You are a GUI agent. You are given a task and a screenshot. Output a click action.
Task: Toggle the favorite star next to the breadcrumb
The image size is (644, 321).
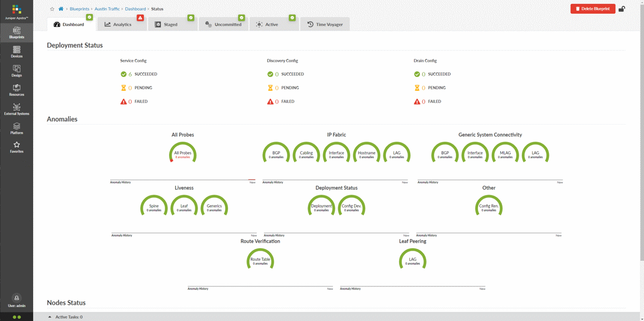(51, 9)
